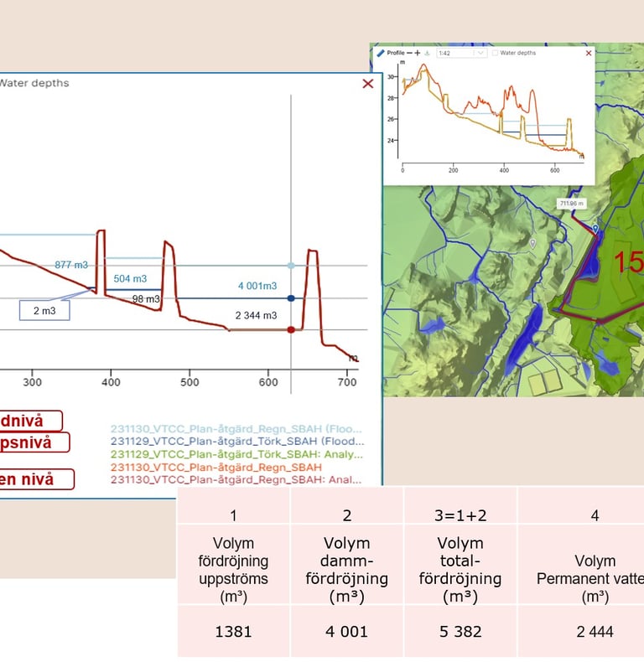The image size is (644, 662).
Task: Enable the Water depths checkbox in small Profile window
Action: (495, 53)
